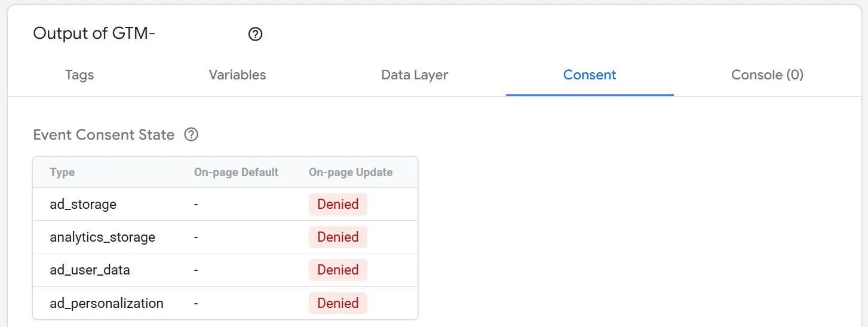Viewport: 868px width, 327px height.
Task: Select the ad_user_data row label
Action: (x=90, y=270)
